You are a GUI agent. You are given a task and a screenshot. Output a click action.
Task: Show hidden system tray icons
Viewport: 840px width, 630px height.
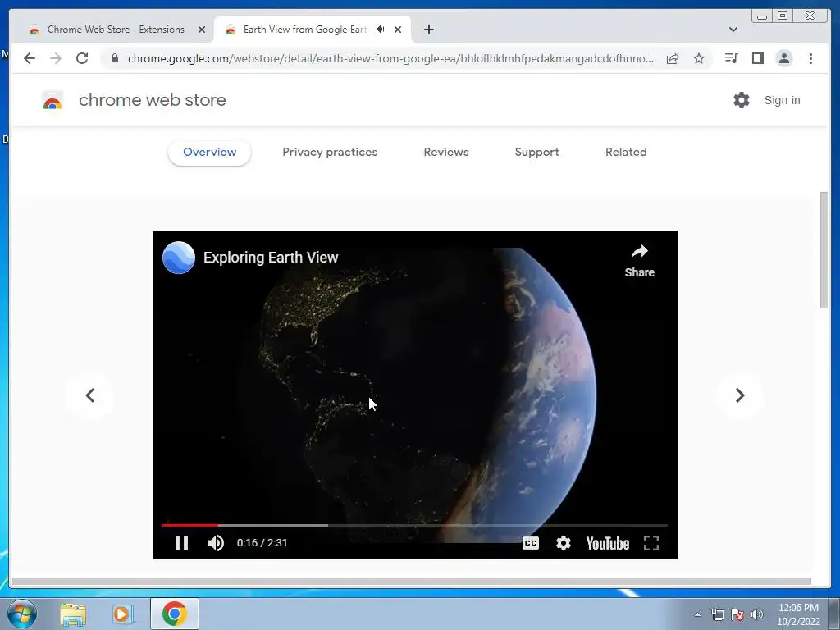pyautogui.click(x=697, y=614)
